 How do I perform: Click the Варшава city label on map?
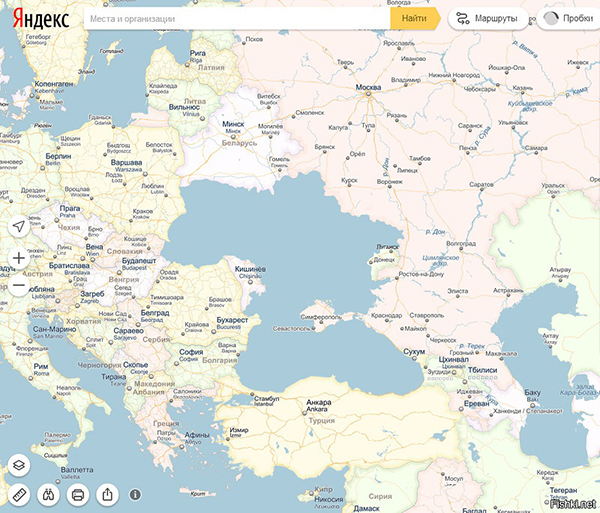coord(125,161)
